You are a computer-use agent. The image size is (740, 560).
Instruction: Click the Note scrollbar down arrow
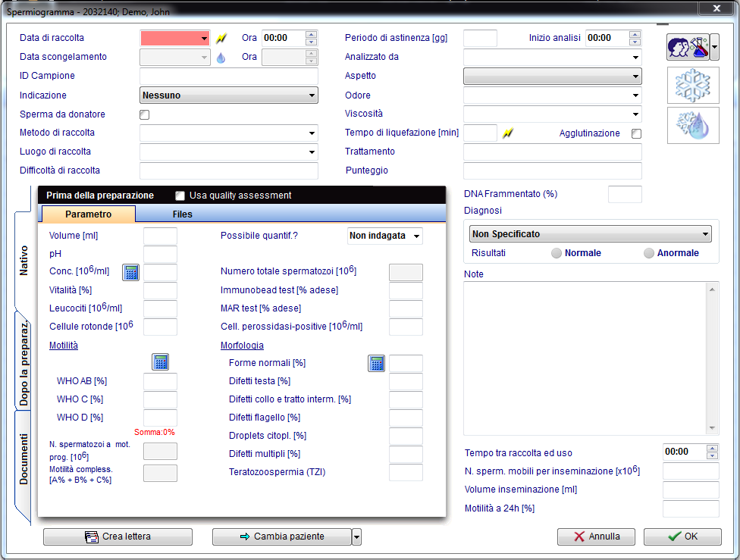point(712,428)
